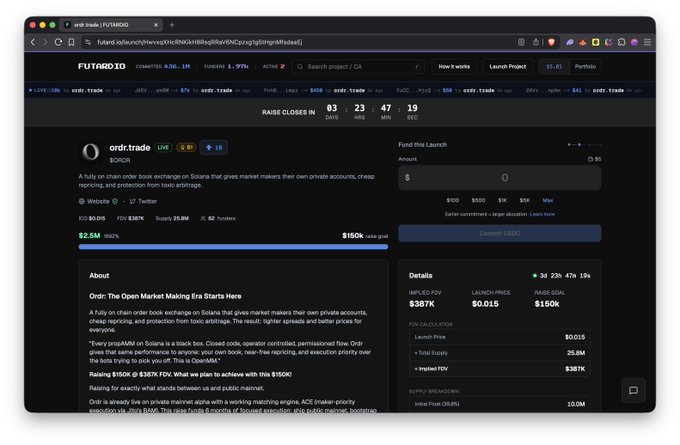
Task: Select the $1K preset amount
Action: tap(502, 200)
